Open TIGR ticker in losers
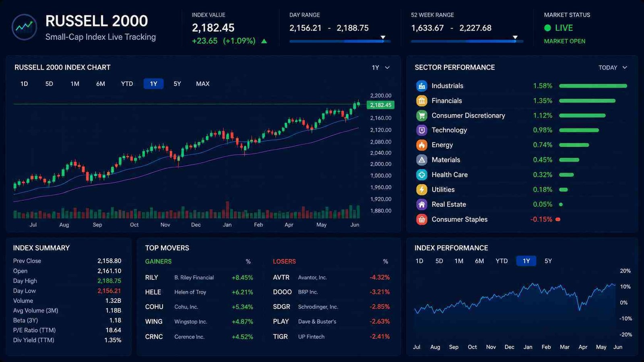 pyautogui.click(x=280, y=337)
